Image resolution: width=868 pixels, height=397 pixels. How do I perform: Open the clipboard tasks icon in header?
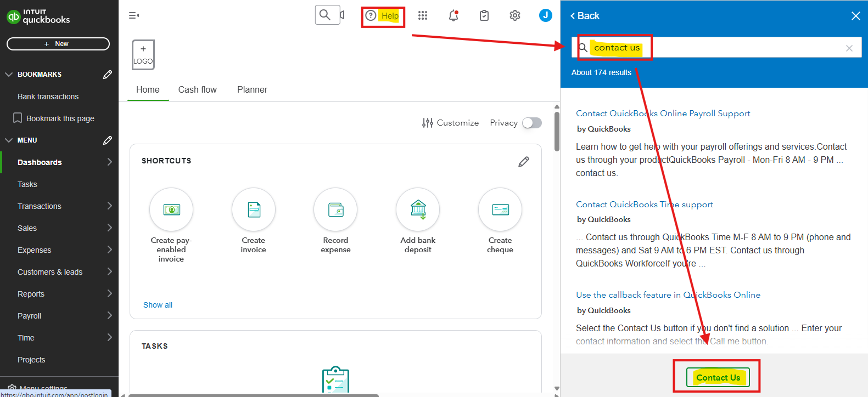(x=484, y=16)
